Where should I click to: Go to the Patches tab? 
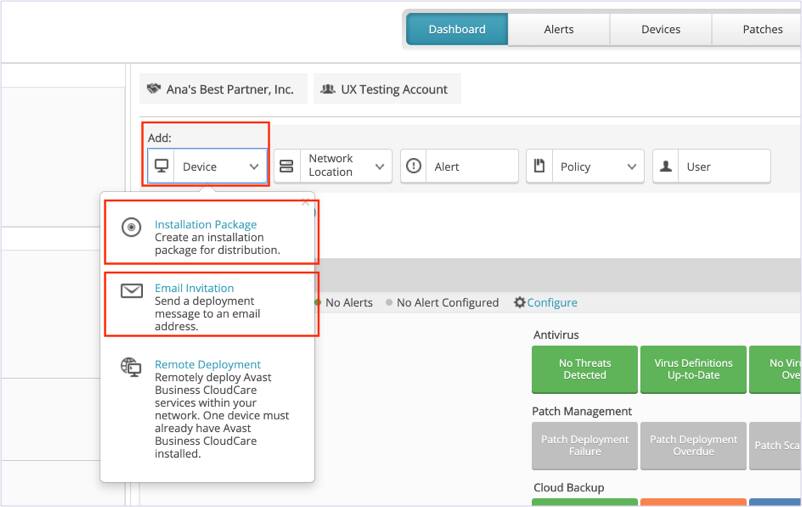762,29
